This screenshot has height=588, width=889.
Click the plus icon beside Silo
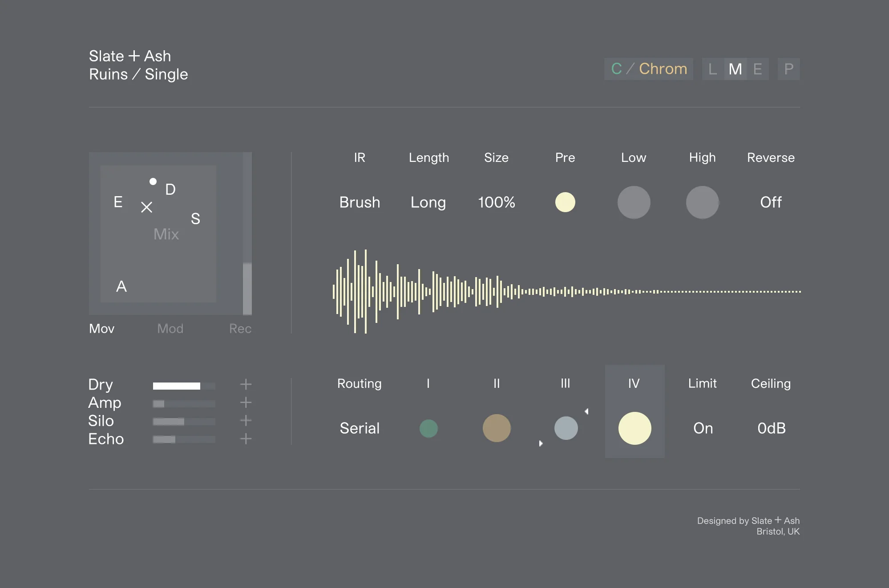click(246, 420)
